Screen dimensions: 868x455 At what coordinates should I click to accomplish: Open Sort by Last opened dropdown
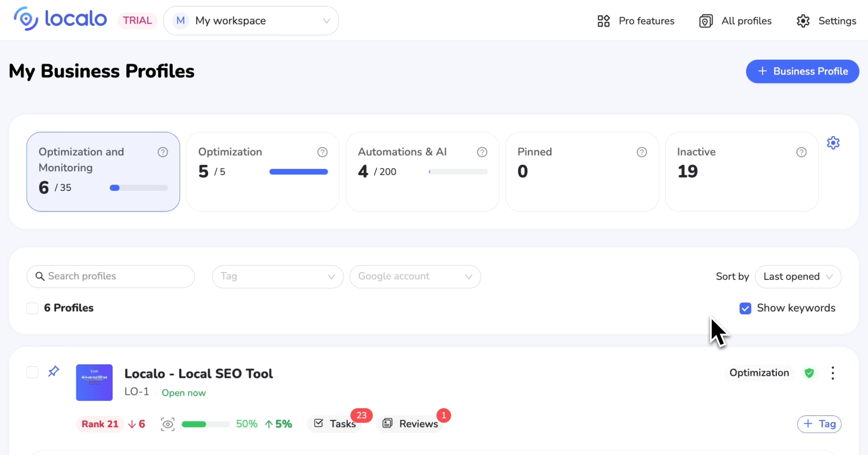pos(798,277)
